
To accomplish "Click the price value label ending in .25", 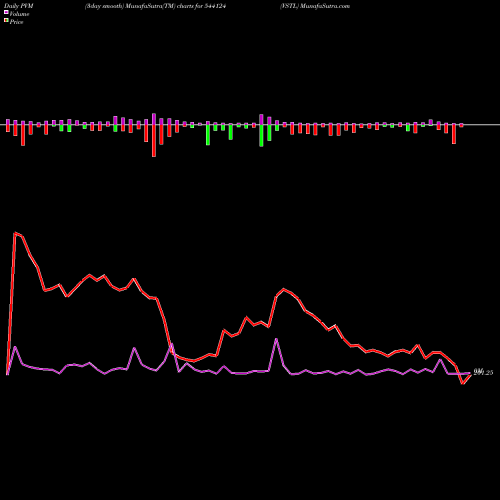I will coord(483,373).
